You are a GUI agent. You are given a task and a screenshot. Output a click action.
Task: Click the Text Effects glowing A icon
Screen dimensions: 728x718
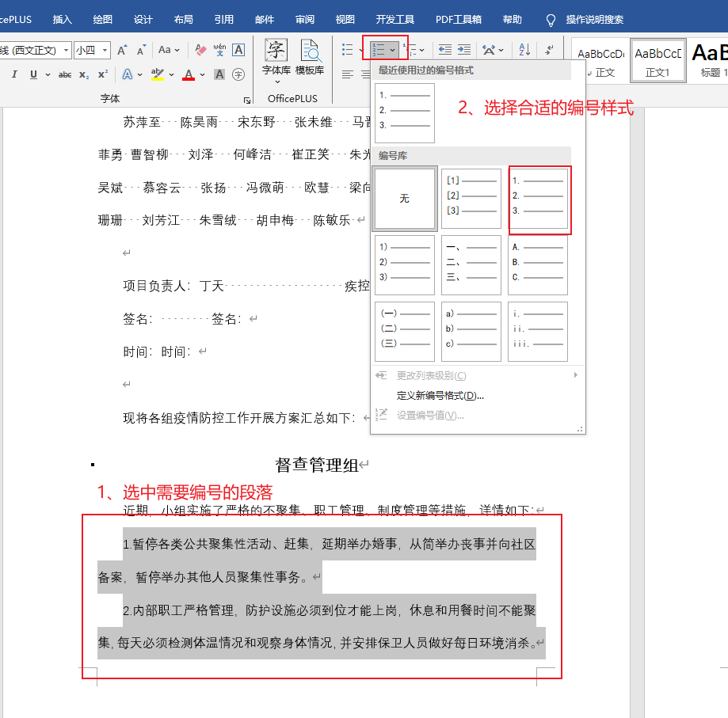128,74
